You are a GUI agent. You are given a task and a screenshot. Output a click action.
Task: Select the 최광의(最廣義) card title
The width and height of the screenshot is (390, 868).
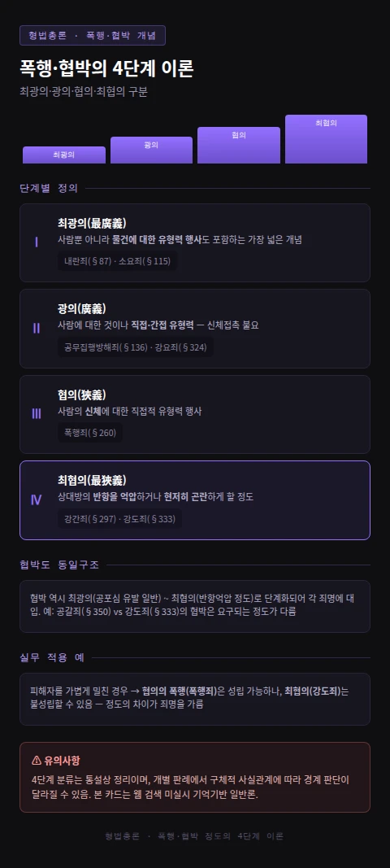pos(93,223)
